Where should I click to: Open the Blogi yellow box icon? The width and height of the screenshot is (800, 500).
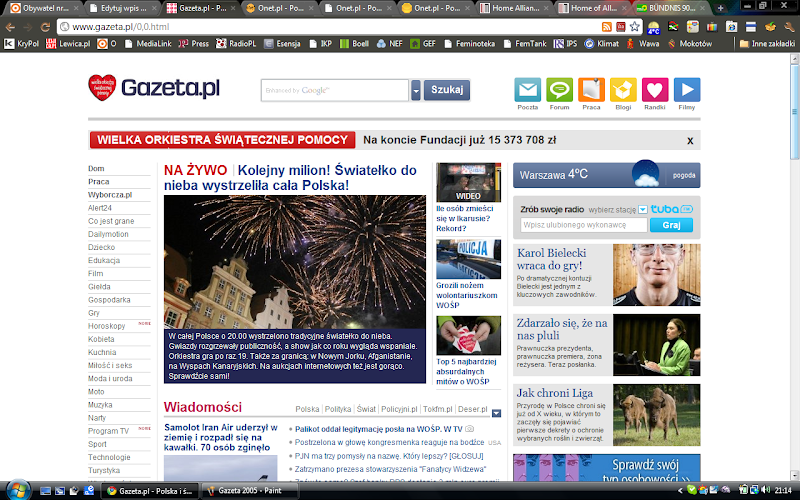(x=623, y=90)
